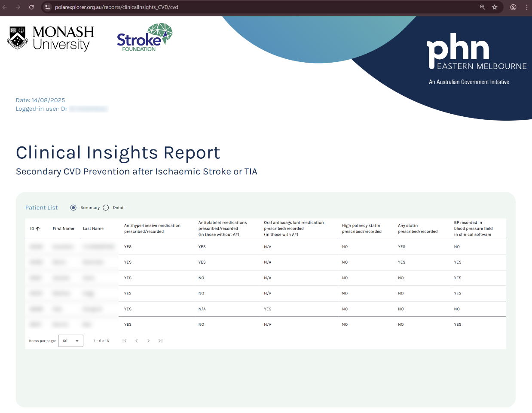Select the Summary radio button
Image resolution: width=532 pixels, height=413 pixels.
pyautogui.click(x=73, y=208)
